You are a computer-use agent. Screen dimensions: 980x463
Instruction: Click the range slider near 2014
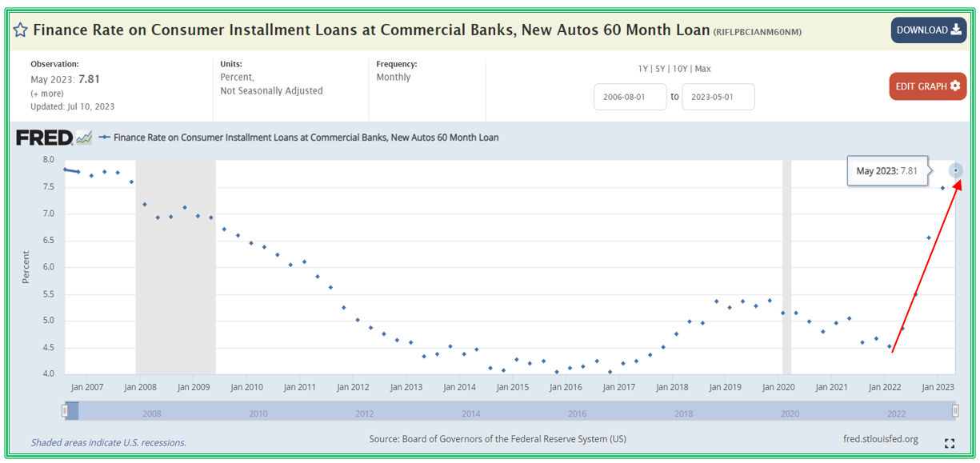pyautogui.click(x=470, y=413)
